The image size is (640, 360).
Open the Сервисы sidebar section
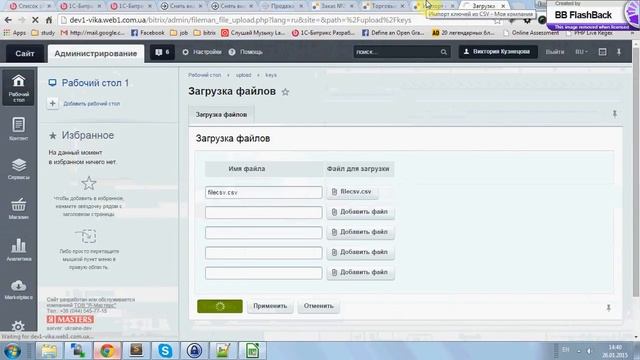[18, 169]
